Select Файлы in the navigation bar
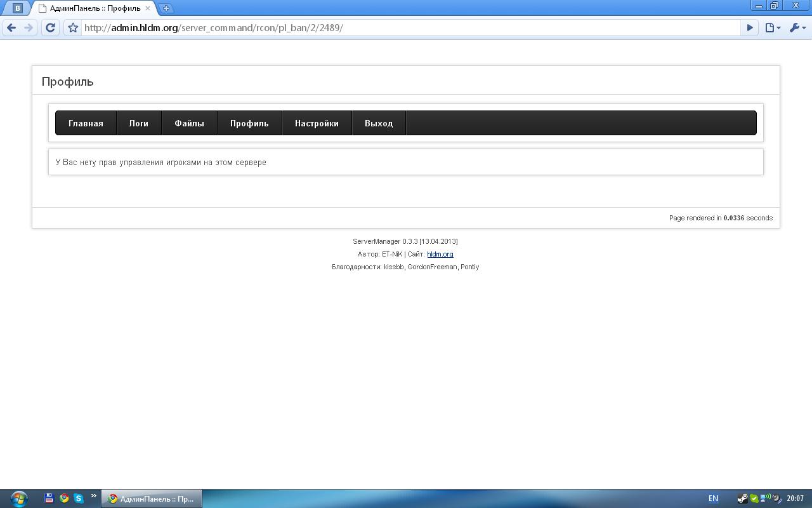812x508 pixels. coord(189,123)
